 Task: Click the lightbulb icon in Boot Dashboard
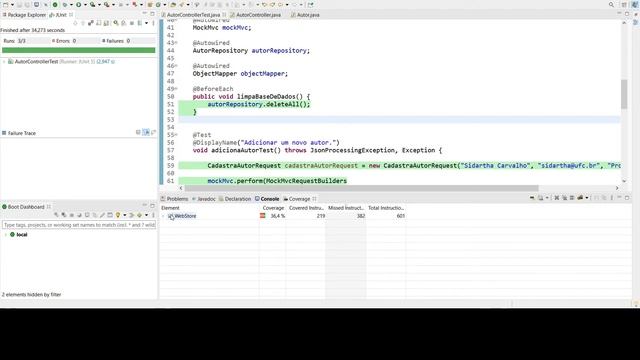pyautogui.click(x=118, y=215)
